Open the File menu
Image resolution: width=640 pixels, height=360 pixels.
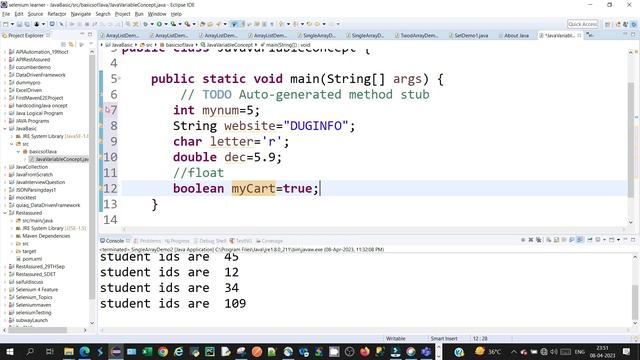click(6, 14)
